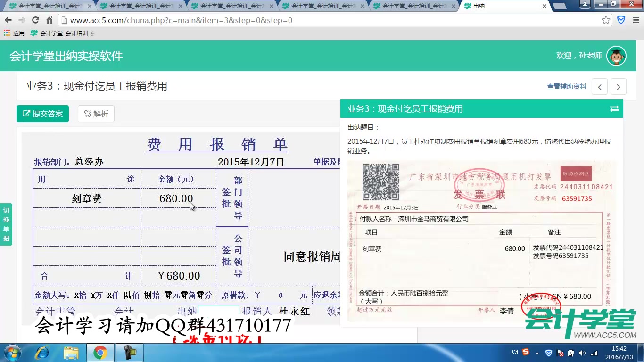This screenshot has height=362, width=644.
Task: Click the 切换单据 side tab
Action: point(6,224)
